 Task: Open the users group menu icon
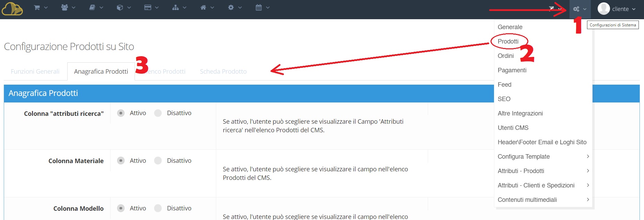[x=65, y=8]
